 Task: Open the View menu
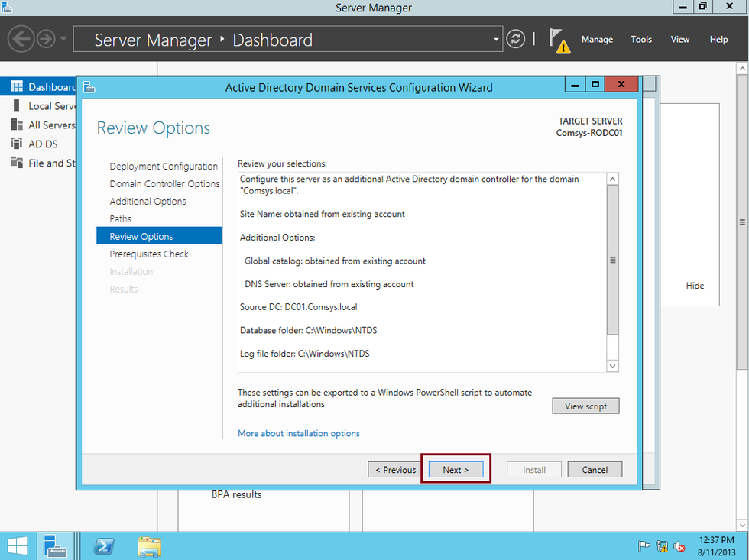[x=679, y=40]
